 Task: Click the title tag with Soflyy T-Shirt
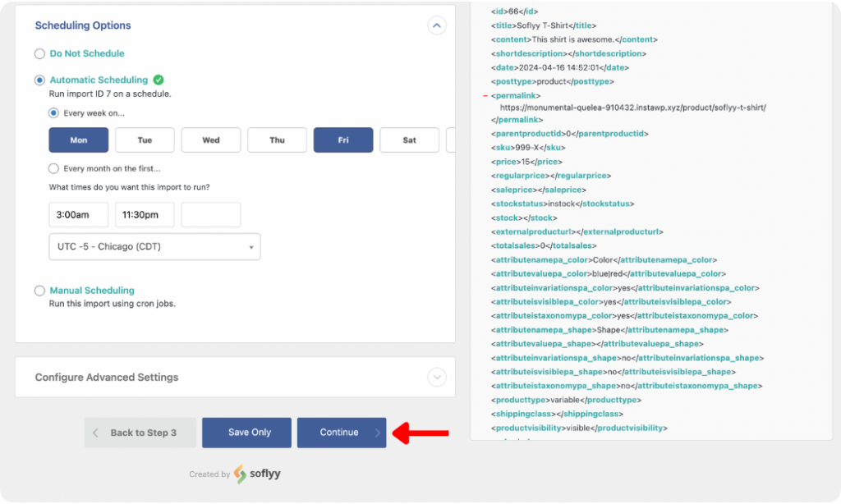point(544,25)
